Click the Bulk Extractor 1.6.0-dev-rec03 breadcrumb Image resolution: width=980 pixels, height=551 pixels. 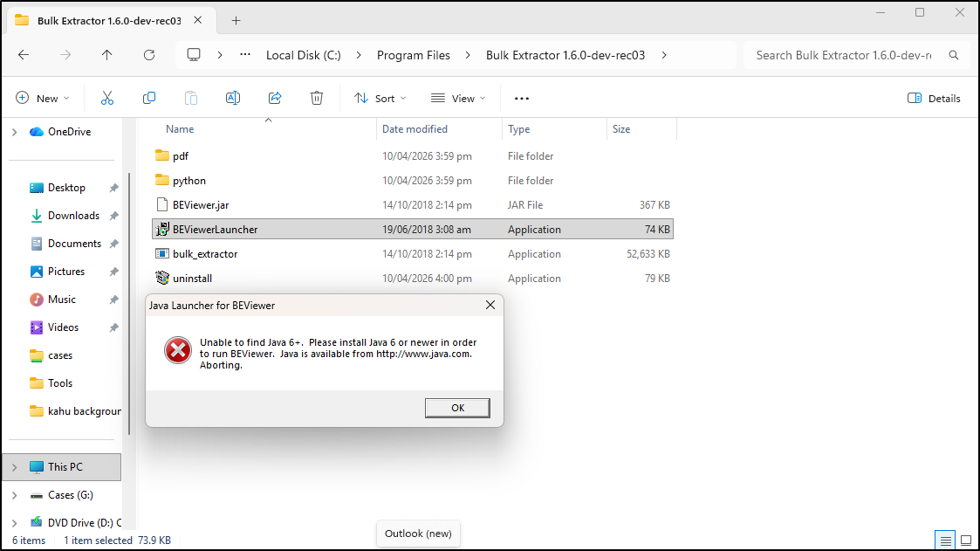pyautogui.click(x=565, y=55)
